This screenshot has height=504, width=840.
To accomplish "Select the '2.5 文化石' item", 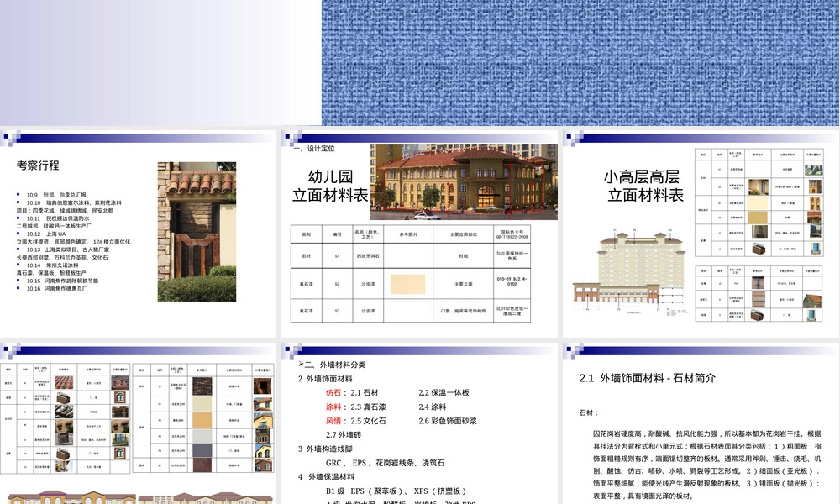I will [368, 421].
